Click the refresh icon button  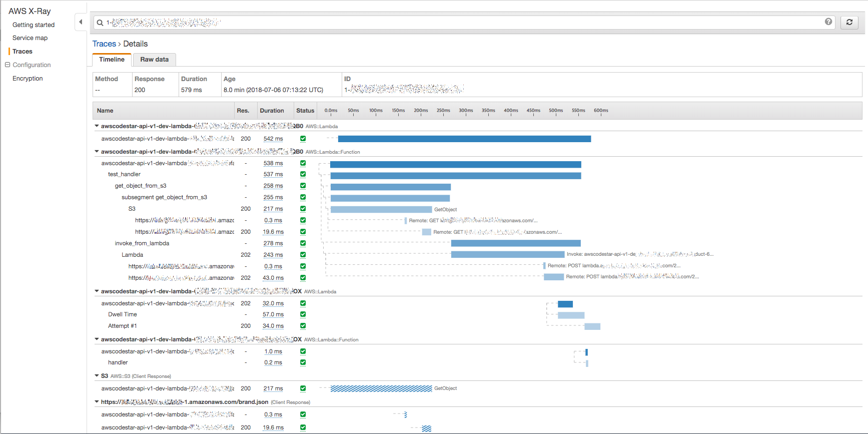[x=849, y=22]
